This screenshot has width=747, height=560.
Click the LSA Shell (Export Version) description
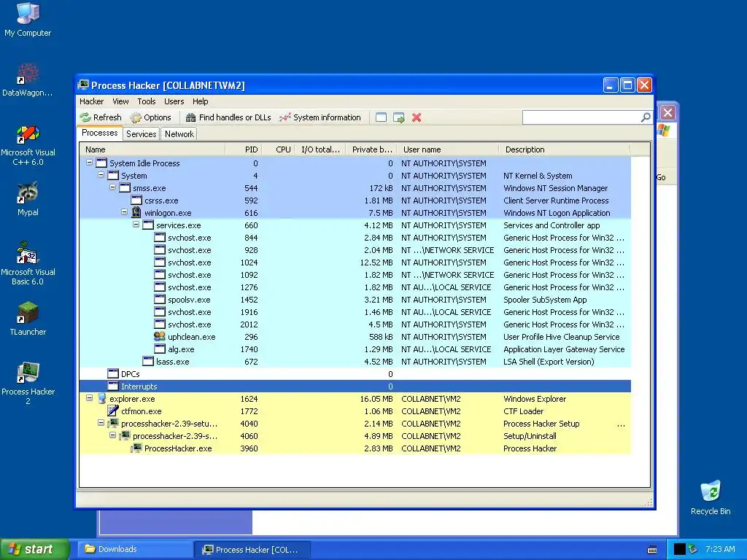pos(549,362)
